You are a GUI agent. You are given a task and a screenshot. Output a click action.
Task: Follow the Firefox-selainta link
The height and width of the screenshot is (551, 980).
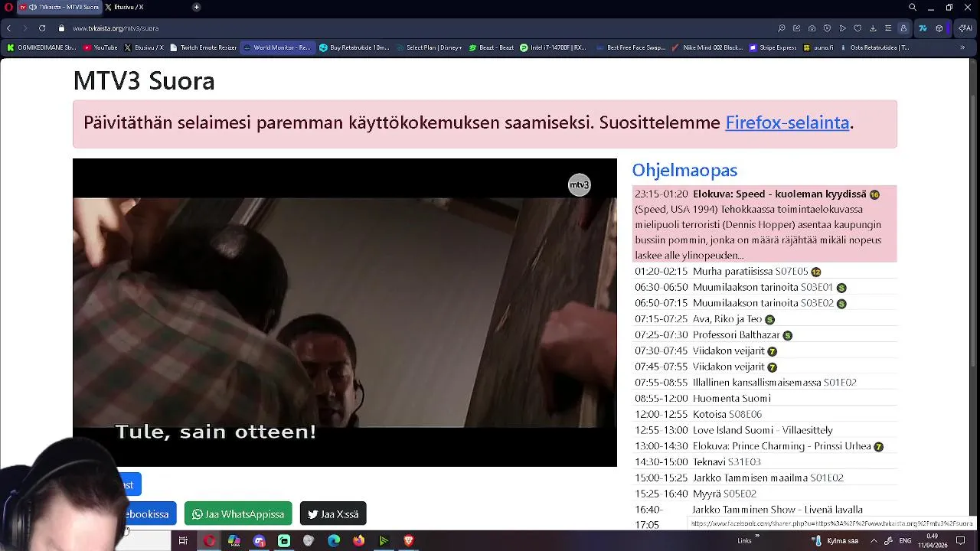click(x=787, y=122)
